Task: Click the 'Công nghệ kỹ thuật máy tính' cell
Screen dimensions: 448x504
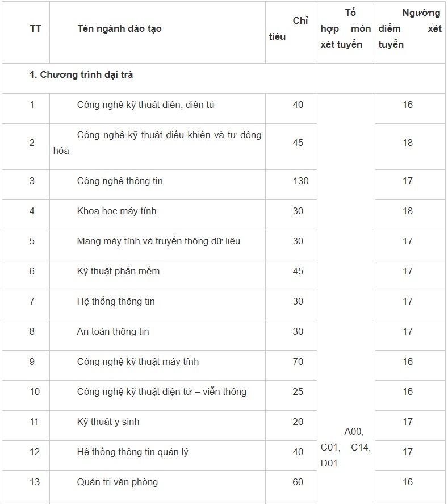Action: point(137,361)
